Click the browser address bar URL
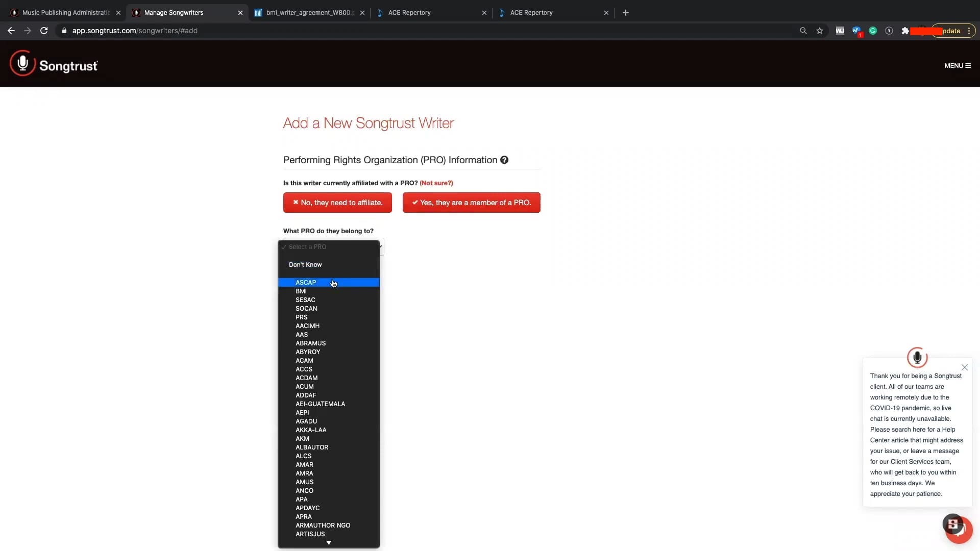Image resolution: width=980 pixels, height=551 pixels. pyautogui.click(x=135, y=31)
